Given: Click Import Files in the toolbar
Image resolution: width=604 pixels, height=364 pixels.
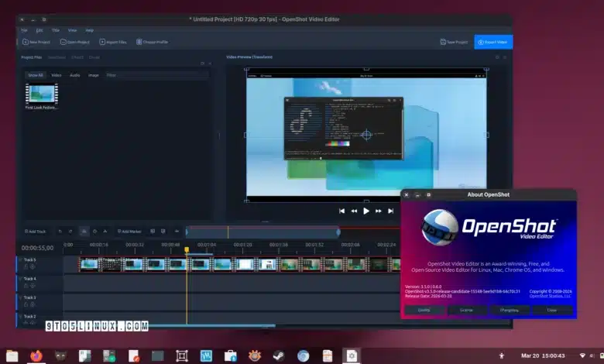Looking at the screenshot, I should coord(113,42).
